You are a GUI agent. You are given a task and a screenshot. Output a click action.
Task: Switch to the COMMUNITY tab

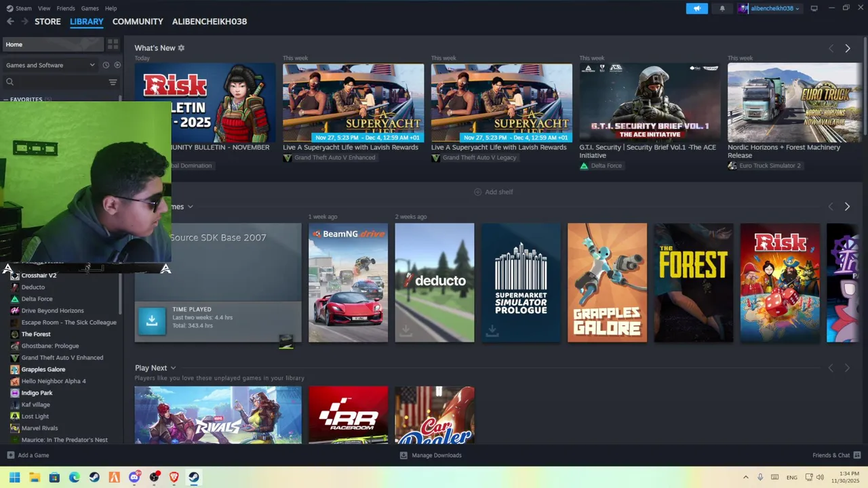pos(138,22)
